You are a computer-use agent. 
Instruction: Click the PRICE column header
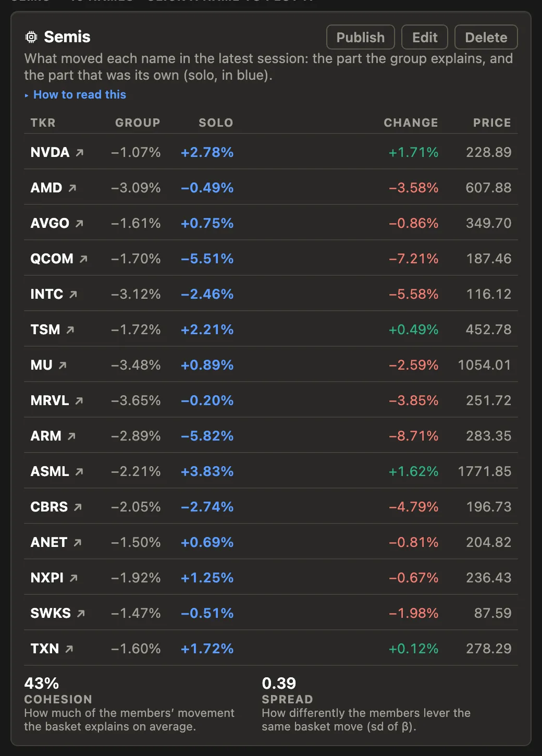[x=492, y=123]
